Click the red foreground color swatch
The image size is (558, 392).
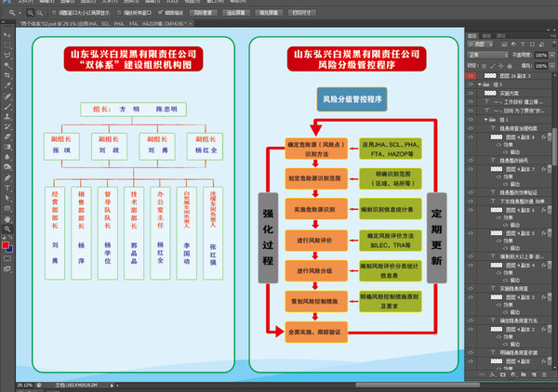tap(6, 245)
